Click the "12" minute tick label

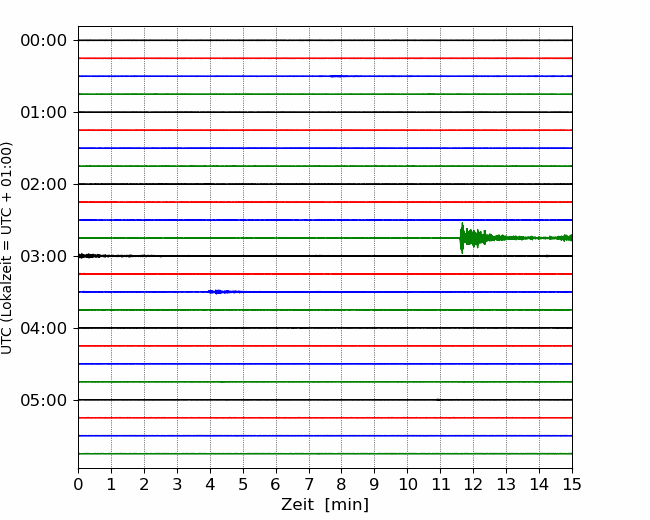(x=473, y=485)
